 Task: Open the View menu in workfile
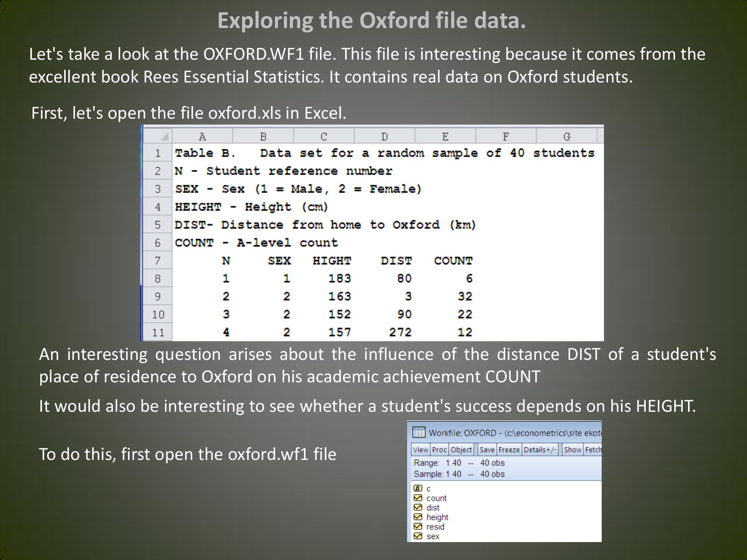(x=421, y=449)
